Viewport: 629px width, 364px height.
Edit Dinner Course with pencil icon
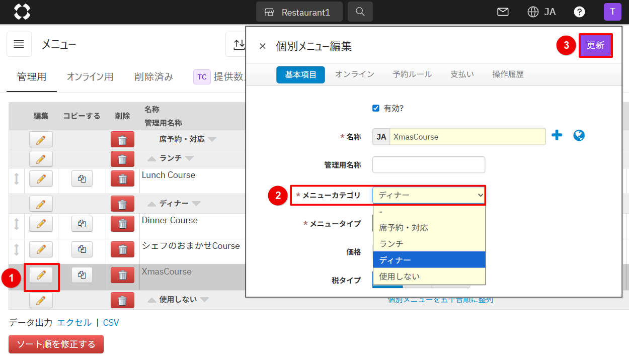(x=41, y=224)
